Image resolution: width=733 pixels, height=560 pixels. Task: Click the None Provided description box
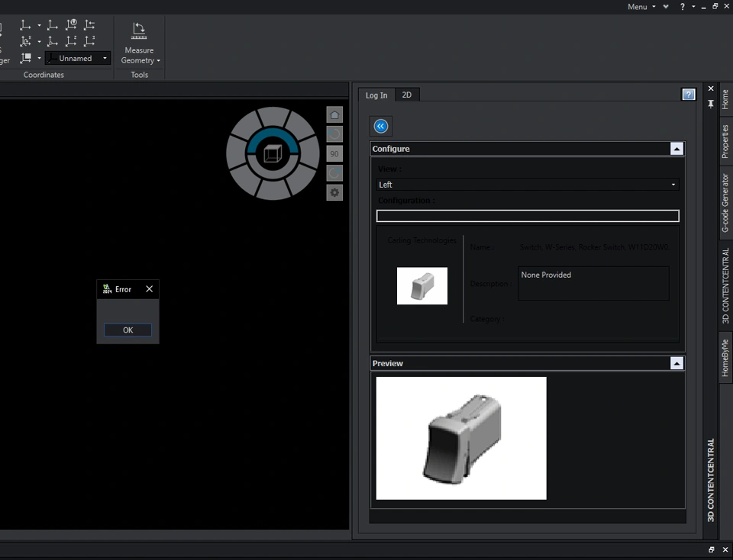[593, 284]
